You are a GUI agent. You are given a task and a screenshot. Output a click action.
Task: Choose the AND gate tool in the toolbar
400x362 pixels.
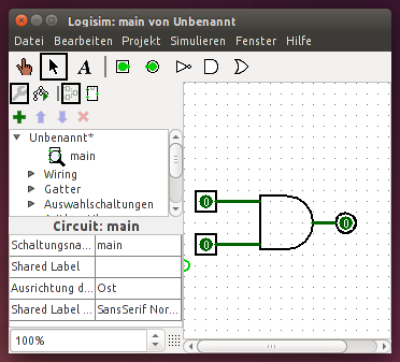tap(211, 67)
